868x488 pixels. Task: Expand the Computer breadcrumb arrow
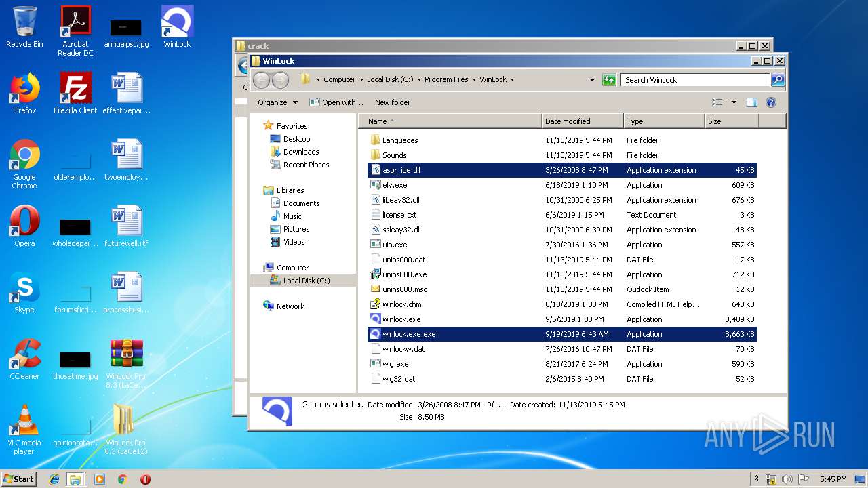(361, 80)
